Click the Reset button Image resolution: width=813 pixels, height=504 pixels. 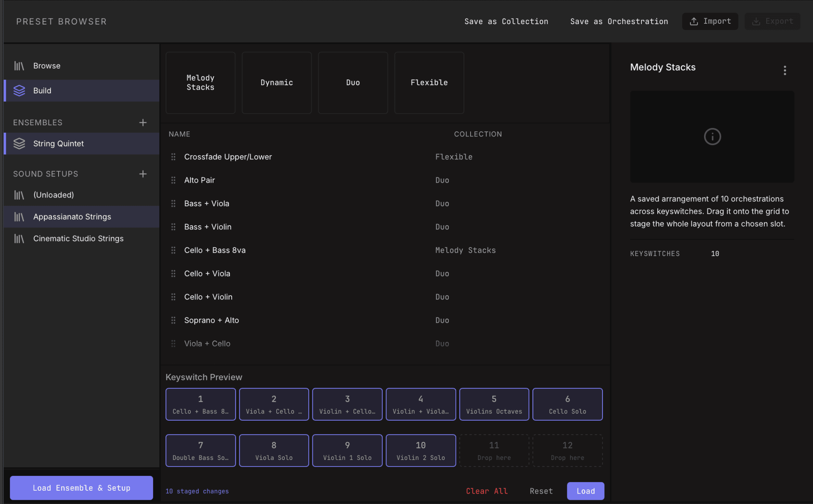click(x=541, y=491)
